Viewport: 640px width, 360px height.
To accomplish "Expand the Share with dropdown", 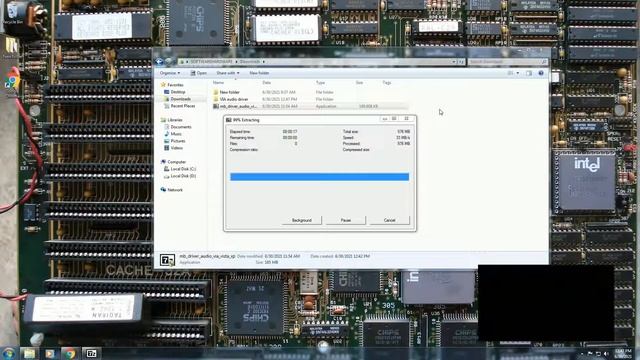I will pyautogui.click(x=228, y=73).
